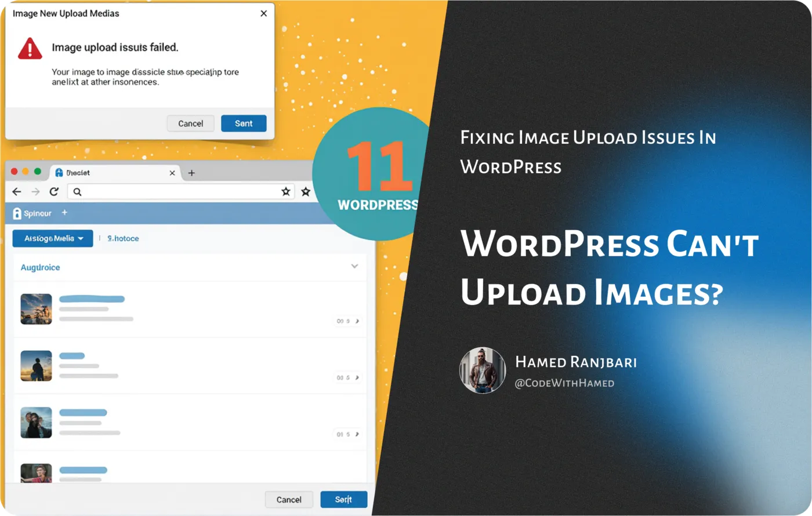Select the sunset silhouette thumbnail

point(36,365)
